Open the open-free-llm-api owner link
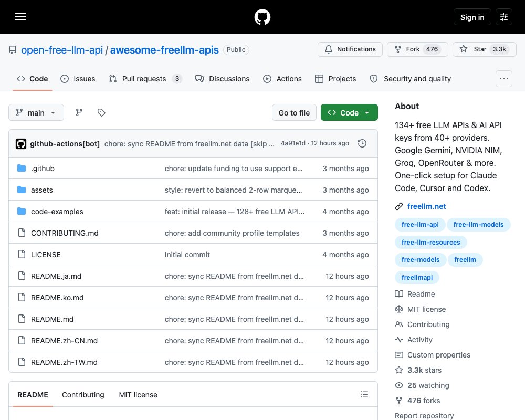The height and width of the screenshot is (420, 525). pyautogui.click(x=62, y=50)
